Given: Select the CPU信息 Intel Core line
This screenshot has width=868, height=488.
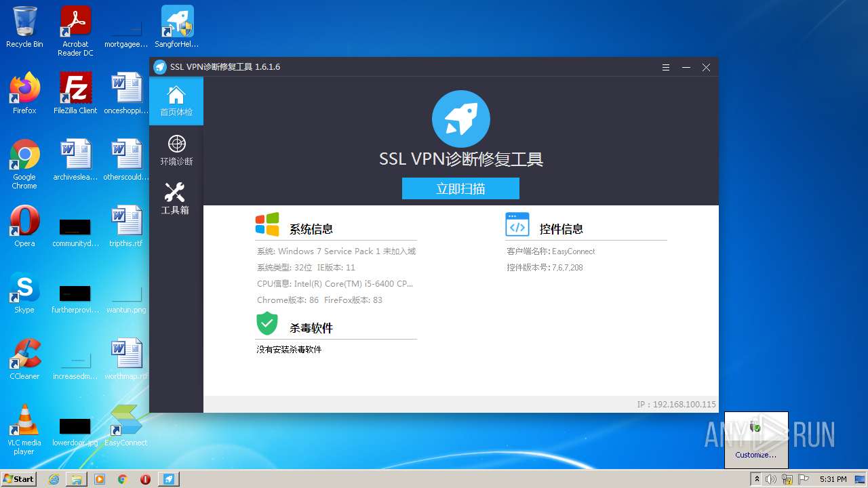Looking at the screenshot, I should (x=335, y=283).
